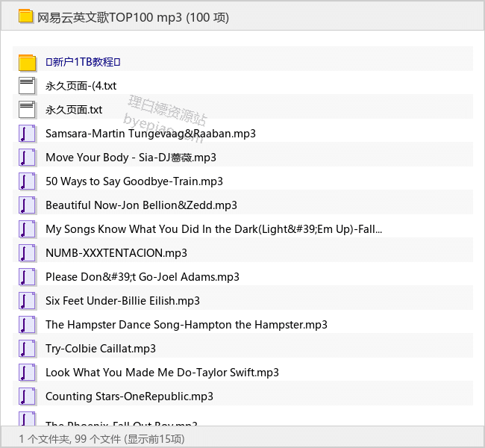
Task: Click the text file icon for 永久页面.txt
Action: click(27, 110)
